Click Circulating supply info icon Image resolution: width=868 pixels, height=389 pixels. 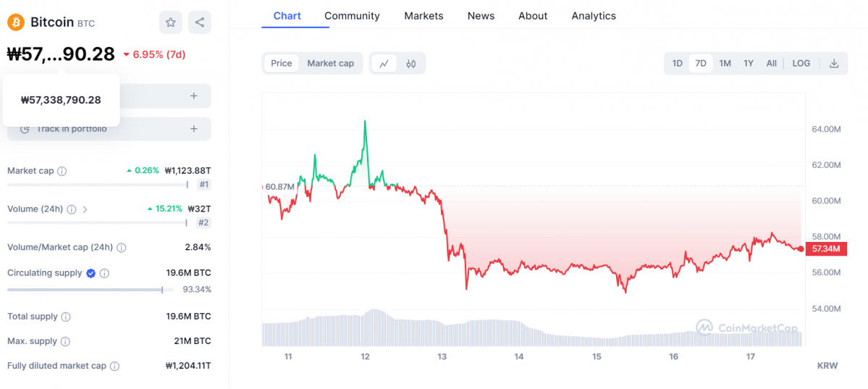104,274
